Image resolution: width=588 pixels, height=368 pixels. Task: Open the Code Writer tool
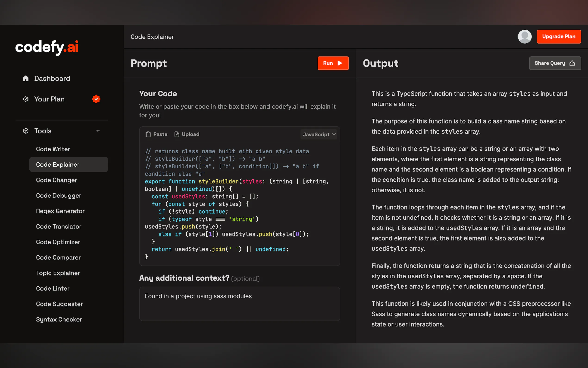53,149
